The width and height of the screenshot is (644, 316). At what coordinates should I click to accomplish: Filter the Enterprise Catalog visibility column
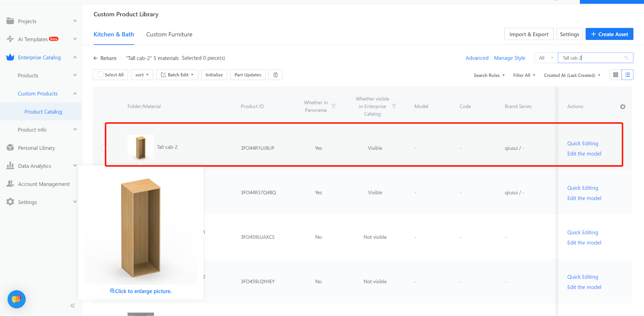tap(394, 106)
